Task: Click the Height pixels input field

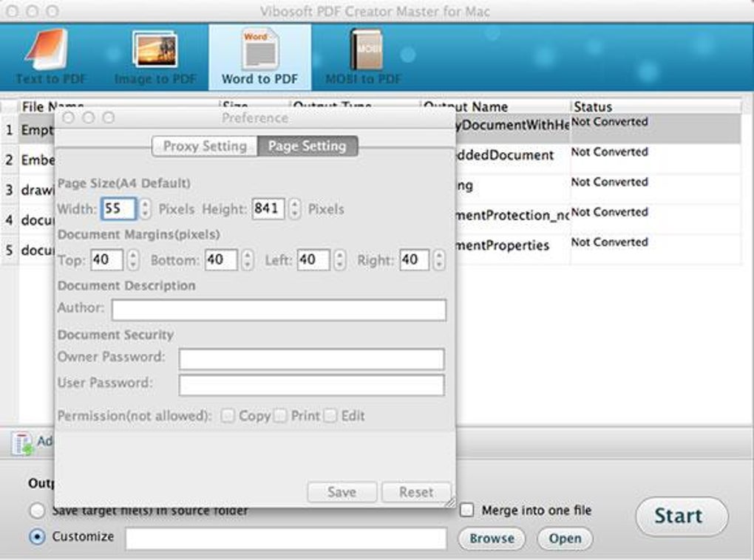Action: pyautogui.click(x=268, y=208)
